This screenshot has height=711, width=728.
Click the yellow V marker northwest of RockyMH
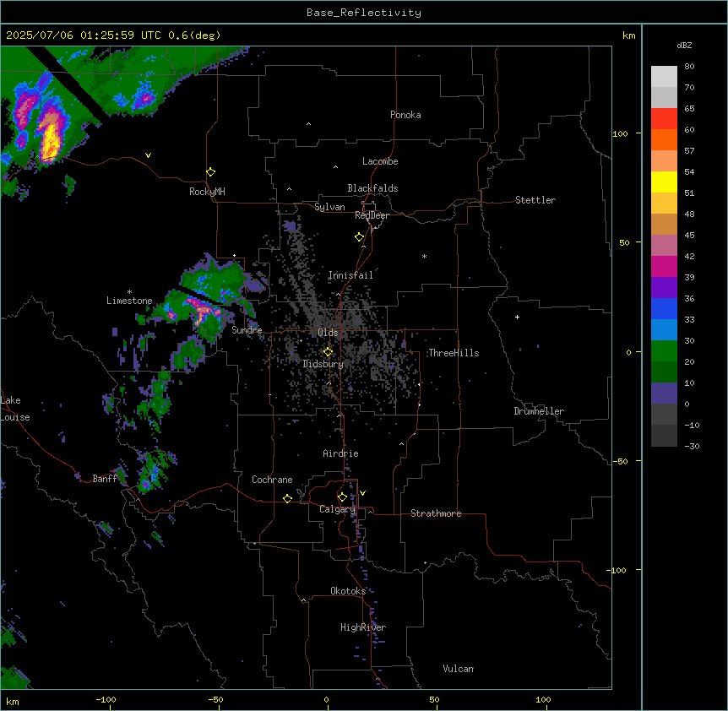pyautogui.click(x=148, y=155)
